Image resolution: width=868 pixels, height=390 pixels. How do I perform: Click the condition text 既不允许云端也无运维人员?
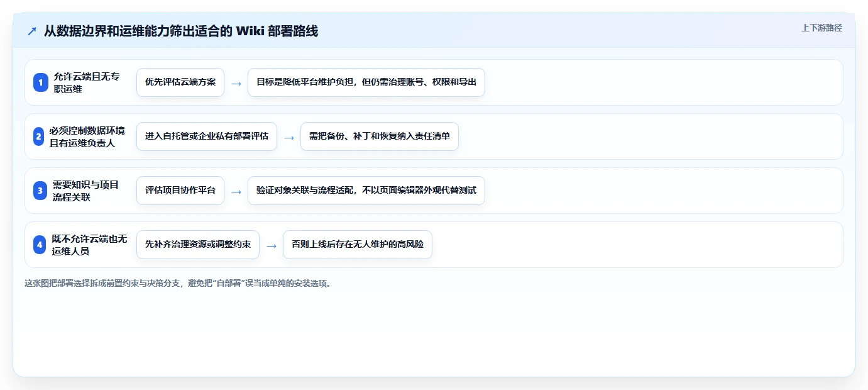90,245
